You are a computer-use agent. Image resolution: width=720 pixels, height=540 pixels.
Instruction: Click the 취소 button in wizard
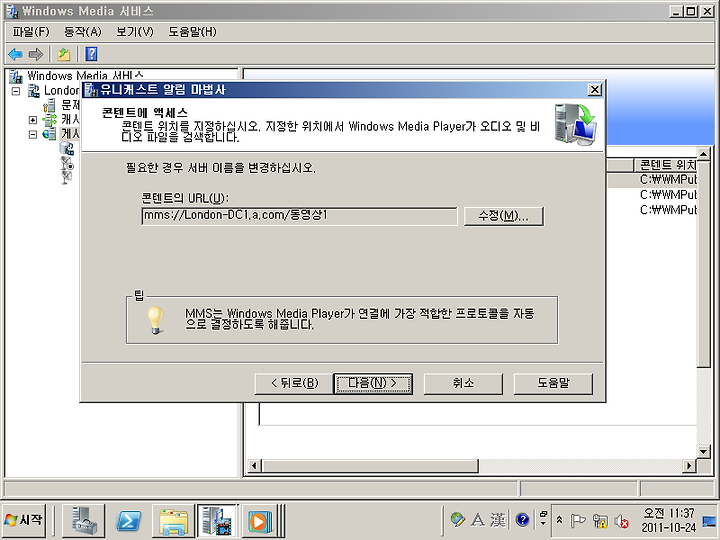(x=463, y=383)
